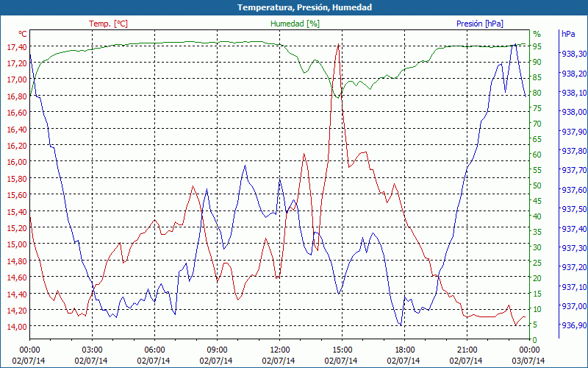Click the chart title 'Temperatura, Presión, Humedad'
Viewport: 588px width, 368px height.
tap(304, 7)
